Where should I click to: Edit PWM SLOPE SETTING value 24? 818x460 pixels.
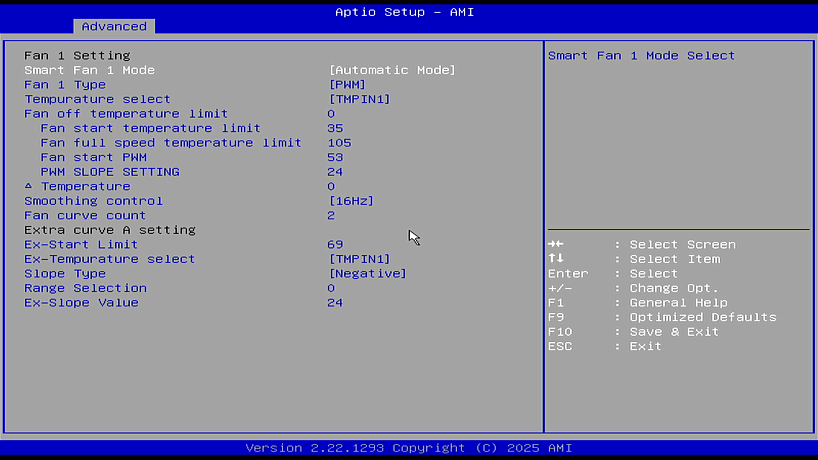point(335,172)
